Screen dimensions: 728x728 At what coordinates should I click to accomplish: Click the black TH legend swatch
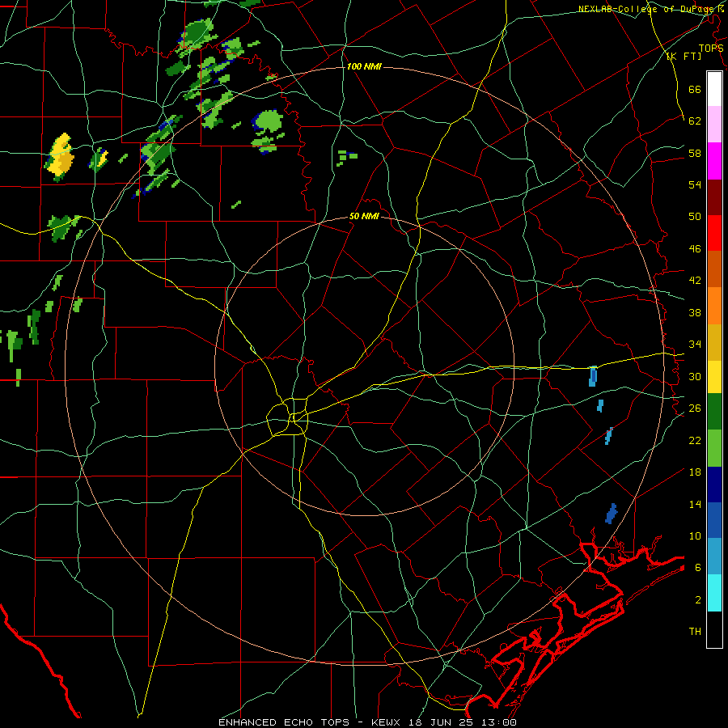pos(714,629)
